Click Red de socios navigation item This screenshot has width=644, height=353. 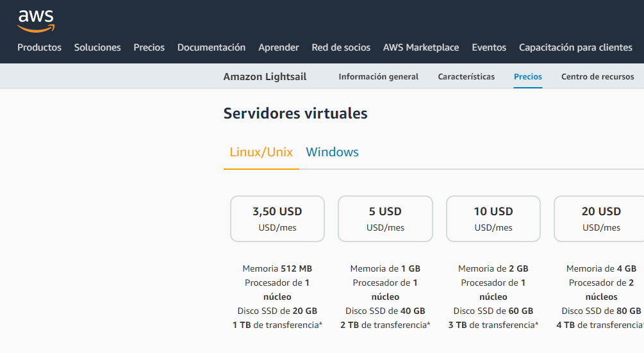(341, 47)
